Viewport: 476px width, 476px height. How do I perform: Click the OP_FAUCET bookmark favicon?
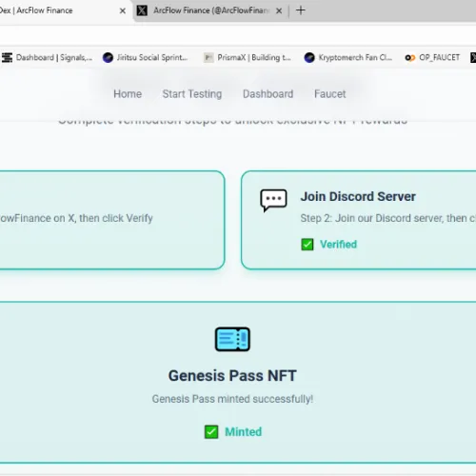(x=410, y=58)
